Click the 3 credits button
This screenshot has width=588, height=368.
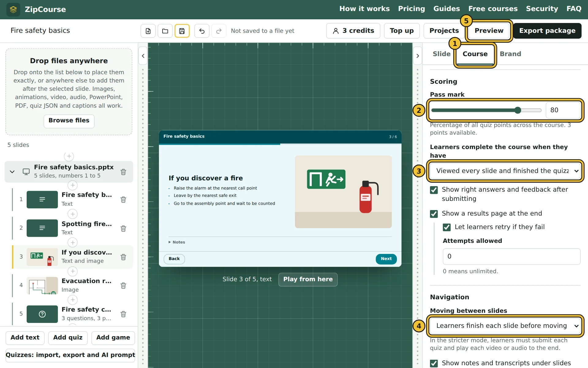[353, 31]
